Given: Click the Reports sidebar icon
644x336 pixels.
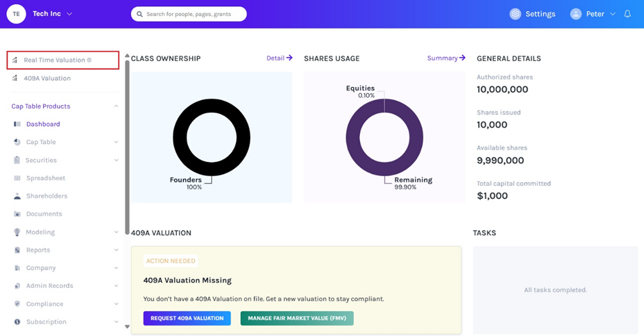Looking at the screenshot, I should [17, 250].
